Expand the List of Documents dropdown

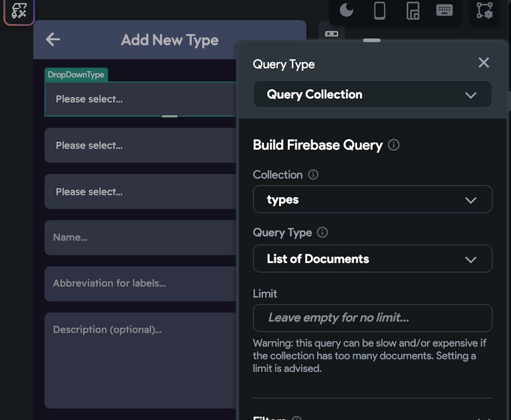point(373,259)
